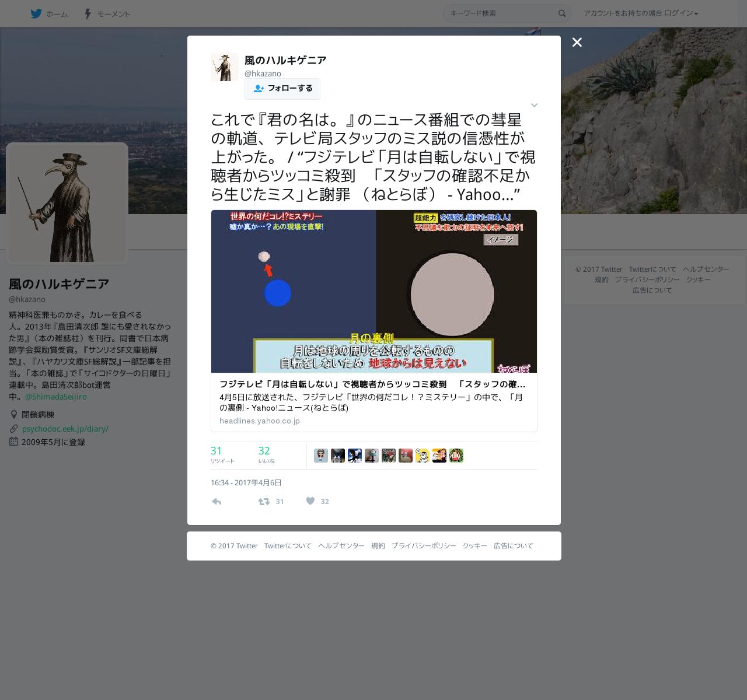Click the フォローする follow button
Screen dimensions: 747x700
[282, 89]
